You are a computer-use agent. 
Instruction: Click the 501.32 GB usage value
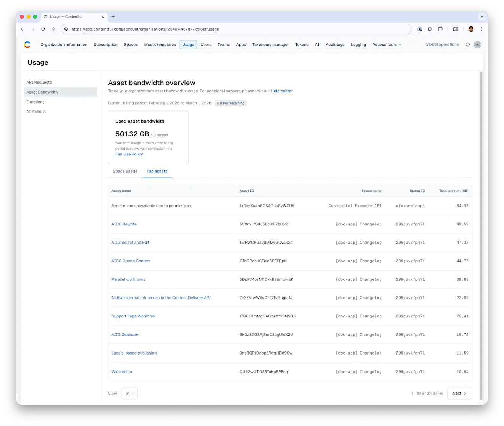pos(132,134)
